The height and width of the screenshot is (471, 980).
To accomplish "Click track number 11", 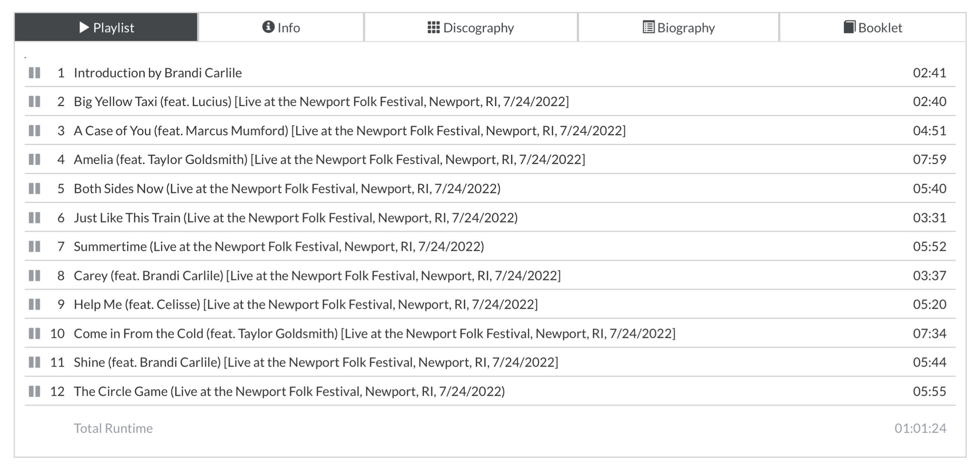I will tap(57, 362).
